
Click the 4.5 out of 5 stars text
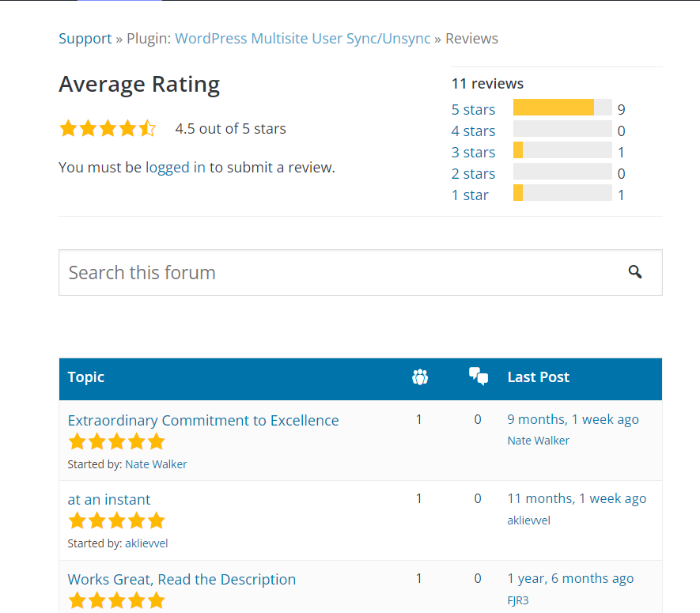tap(230, 129)
